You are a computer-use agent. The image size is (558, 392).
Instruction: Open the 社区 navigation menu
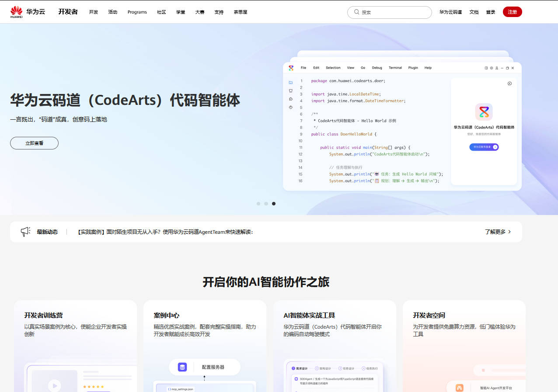[x=161, y=12]
